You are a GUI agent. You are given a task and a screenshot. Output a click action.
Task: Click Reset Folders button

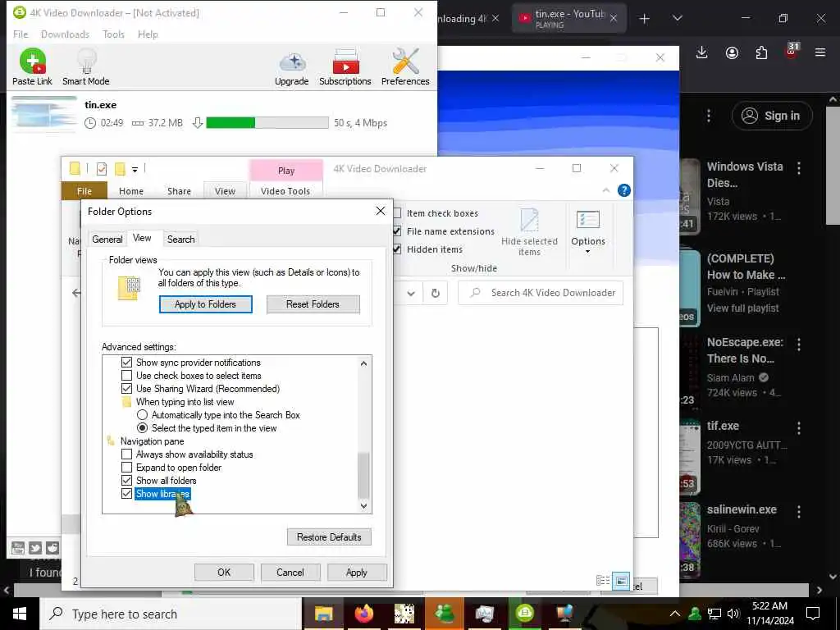pos(313,304)
